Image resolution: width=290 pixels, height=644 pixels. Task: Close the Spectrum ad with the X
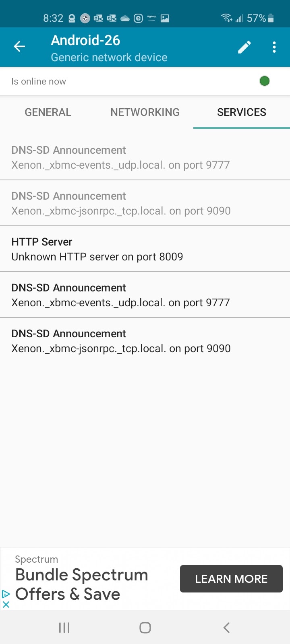(x=6, y=604)
